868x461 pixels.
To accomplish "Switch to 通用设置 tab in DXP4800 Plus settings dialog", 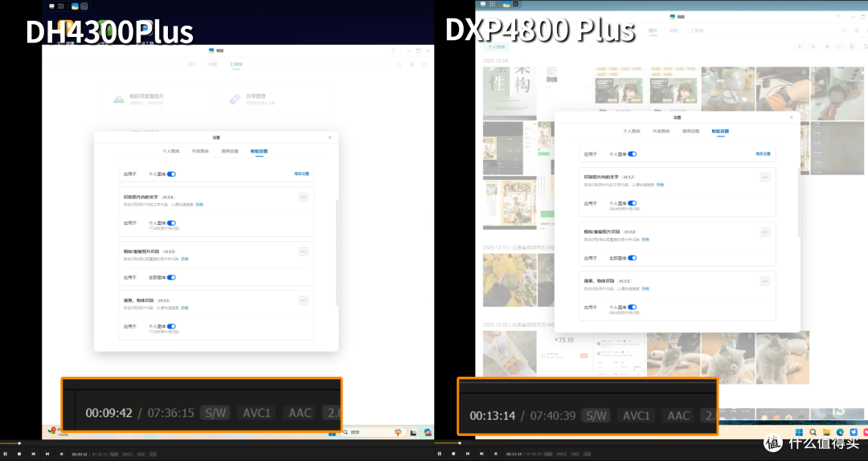I will tap(691, 131).
